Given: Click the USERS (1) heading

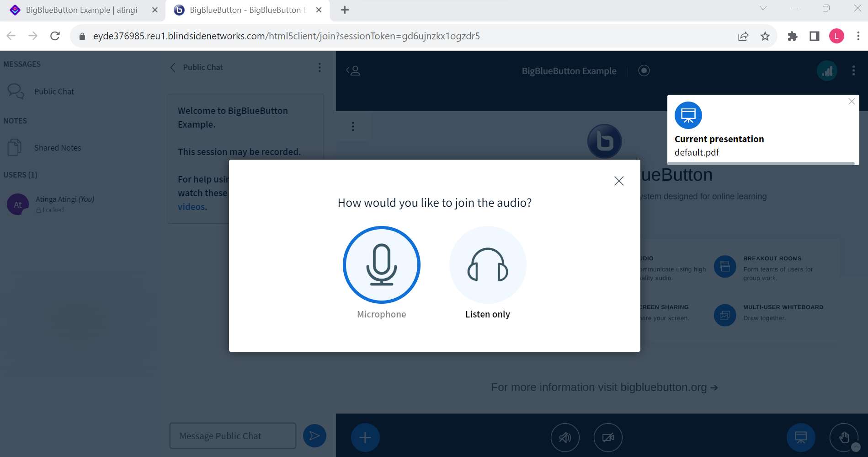Looking at the screenshot, I should tap(21, 175).
